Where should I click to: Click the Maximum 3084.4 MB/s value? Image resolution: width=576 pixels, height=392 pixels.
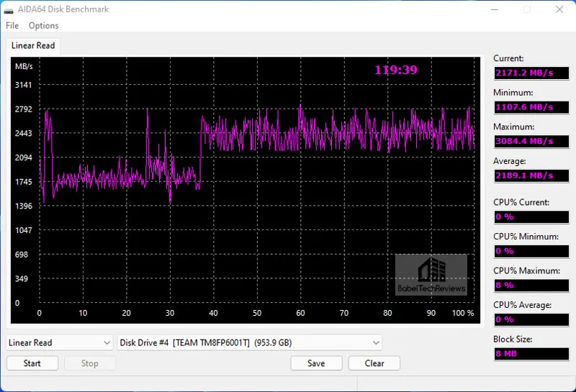click(531, 141)
